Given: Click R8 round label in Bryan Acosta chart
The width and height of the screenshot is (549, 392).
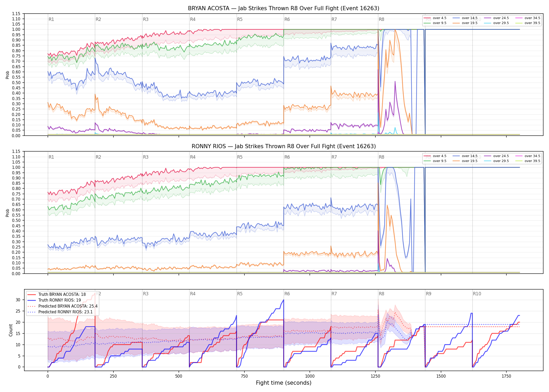Looking at the screenshot, I should coord(381,19).
